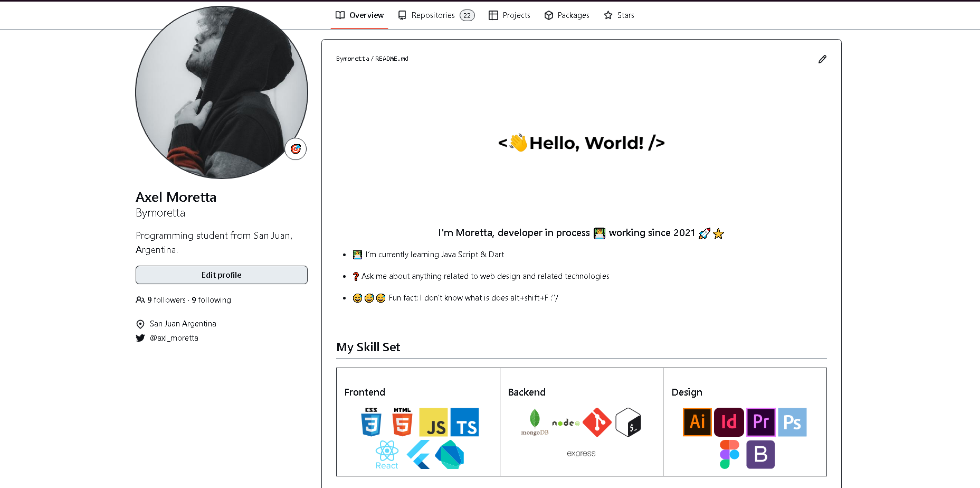Image resolution: width=980 pixels, height=488 pixels.
Task: Click the Frontend column label
Action: [365, 392]
